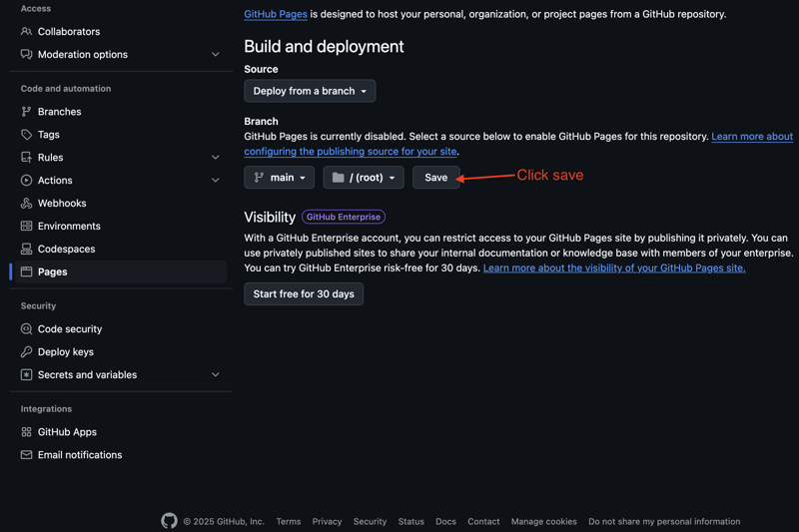Select Codespaces in sidebar
Screen dimensions: 799x532
[121, 249]
